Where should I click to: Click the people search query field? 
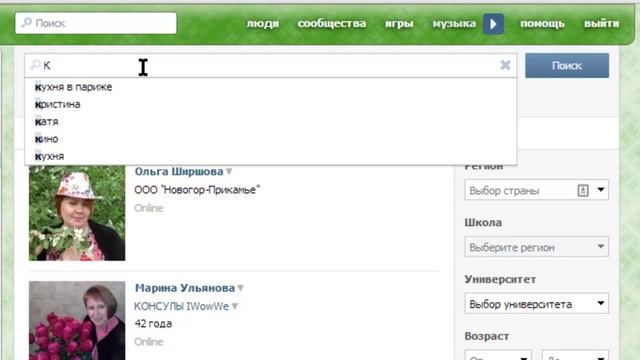[271, 65]
